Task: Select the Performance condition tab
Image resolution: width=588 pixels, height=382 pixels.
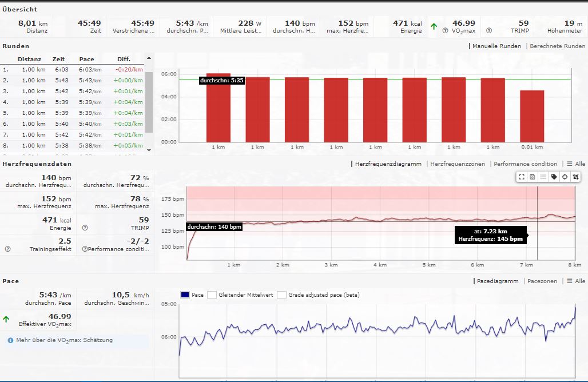Action: tap(525, 164)
